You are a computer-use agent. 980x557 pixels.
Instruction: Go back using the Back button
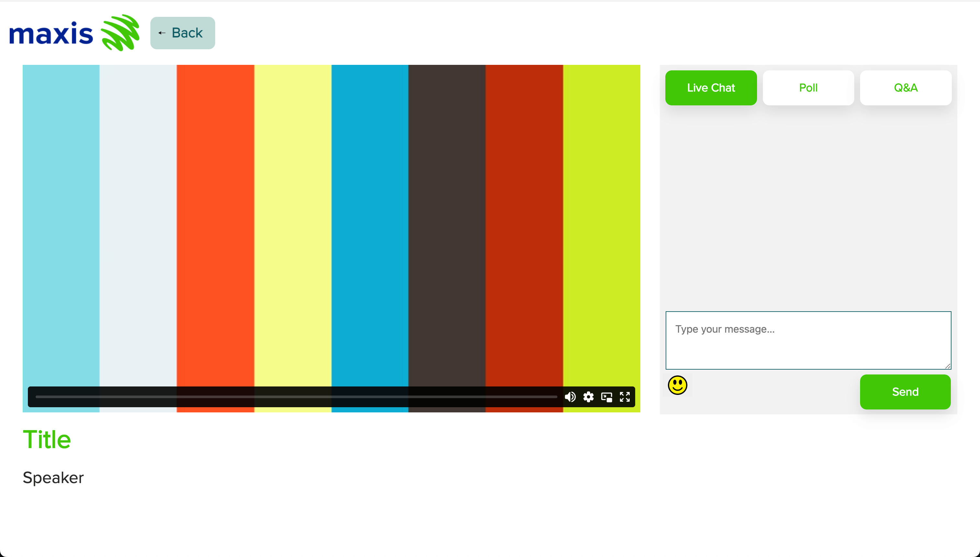click(182, 33)
